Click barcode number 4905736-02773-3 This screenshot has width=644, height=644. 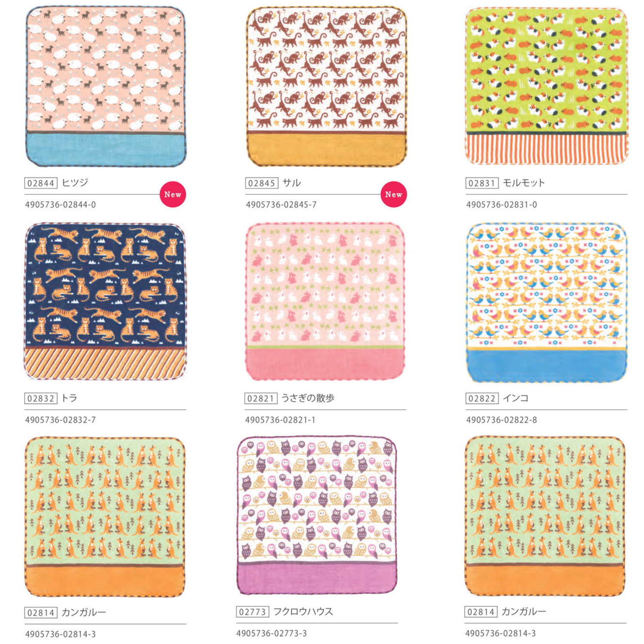pos(271,633)
